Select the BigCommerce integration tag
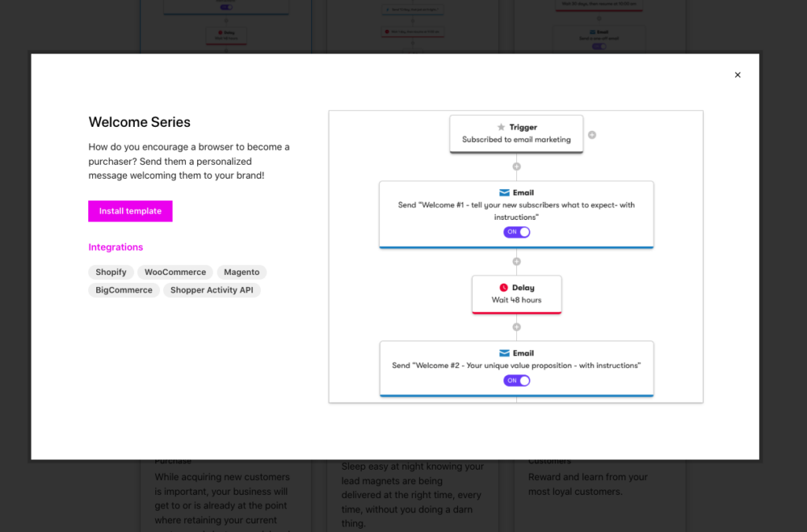This screenshot has height=532, width=807. click(124, 290)
